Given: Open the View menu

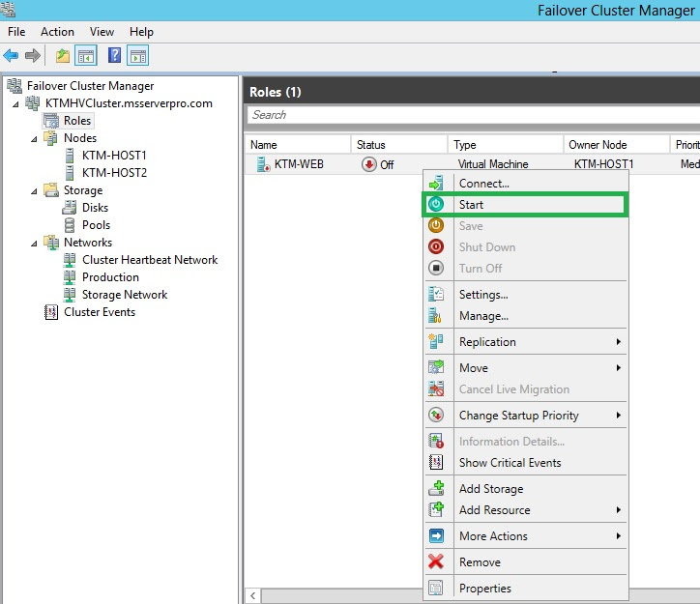Looking at the screenshot, I should (x=102, y=32).
